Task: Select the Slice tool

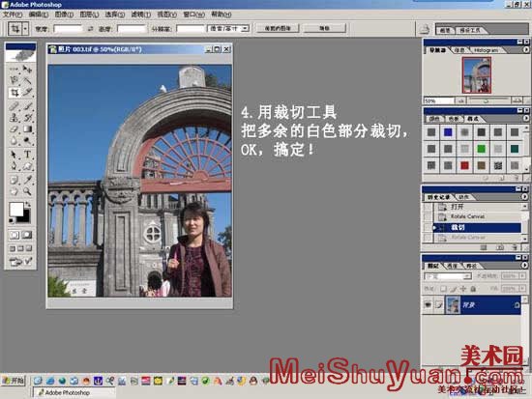Action: tap(27, 92)
